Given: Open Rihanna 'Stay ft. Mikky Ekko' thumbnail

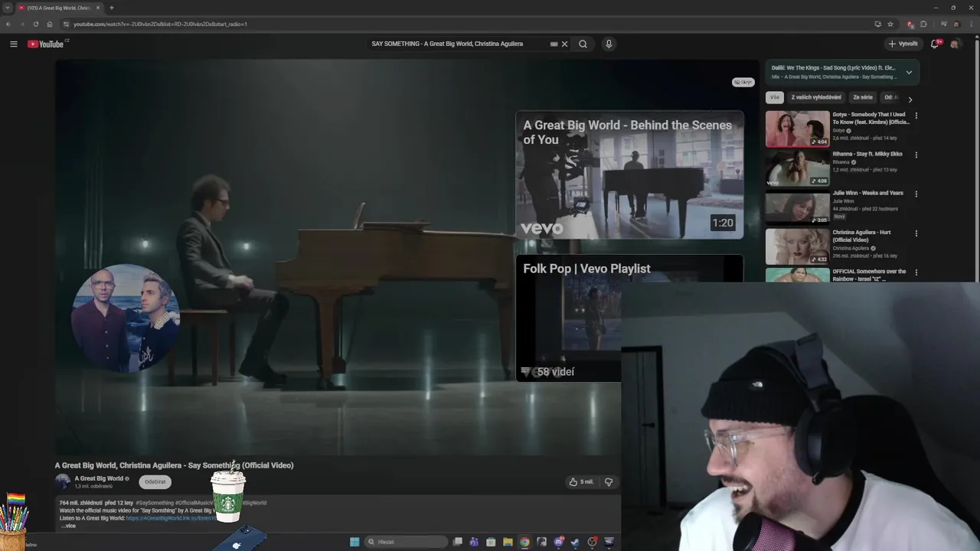Looking at the screenshot, I should pos(798,168).
